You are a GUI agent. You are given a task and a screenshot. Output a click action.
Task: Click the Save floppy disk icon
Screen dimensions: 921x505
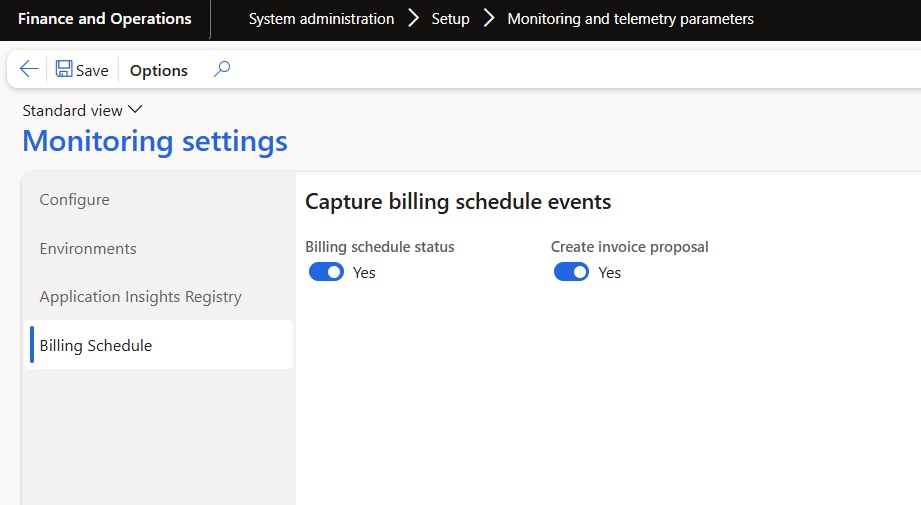click(64, 69)
